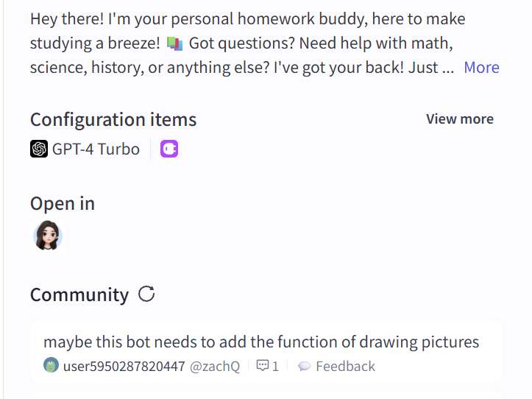The height and width of the screenshot is (399, 532).
Task: Open user5950287820447 profile name
Action: pyautogui.click(x=124, y=366)
